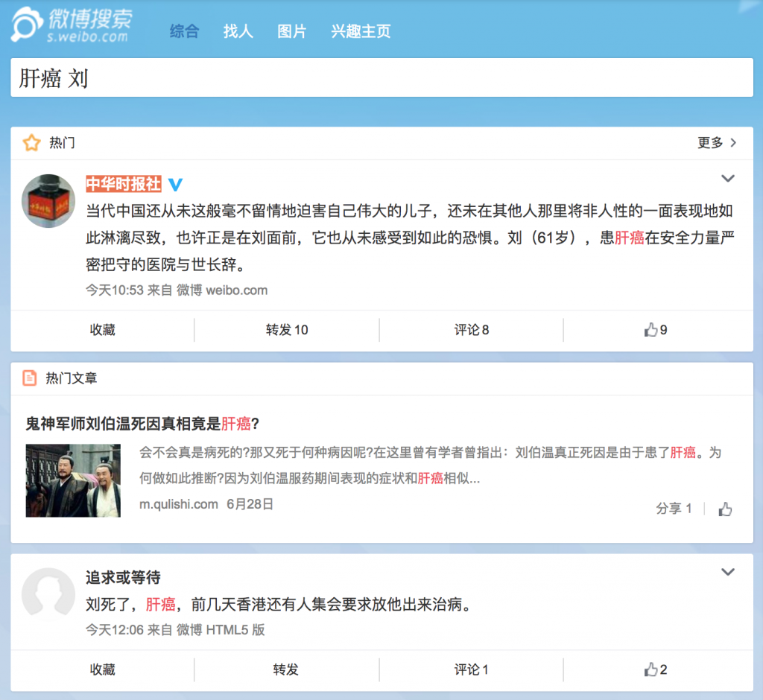Click 评论 8 under the first post
The width and height of the screenshot is (763, 700).
click(x=471, y=329)
